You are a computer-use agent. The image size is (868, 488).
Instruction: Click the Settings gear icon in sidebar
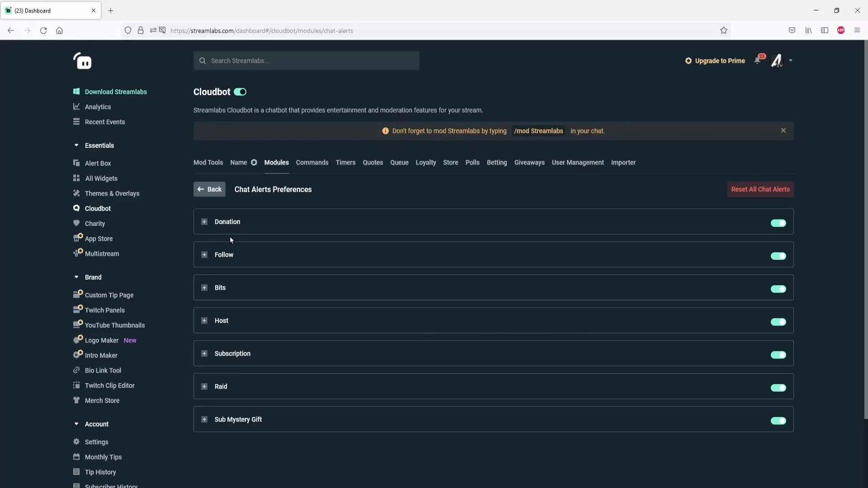click(76, 441)
